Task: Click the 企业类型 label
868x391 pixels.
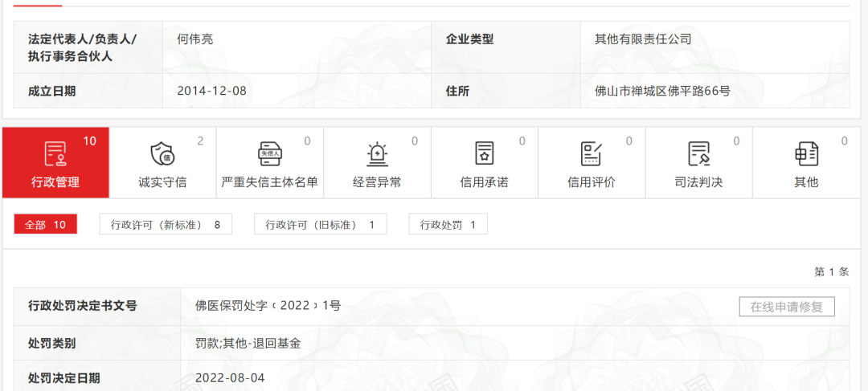Action: [470, 39]
